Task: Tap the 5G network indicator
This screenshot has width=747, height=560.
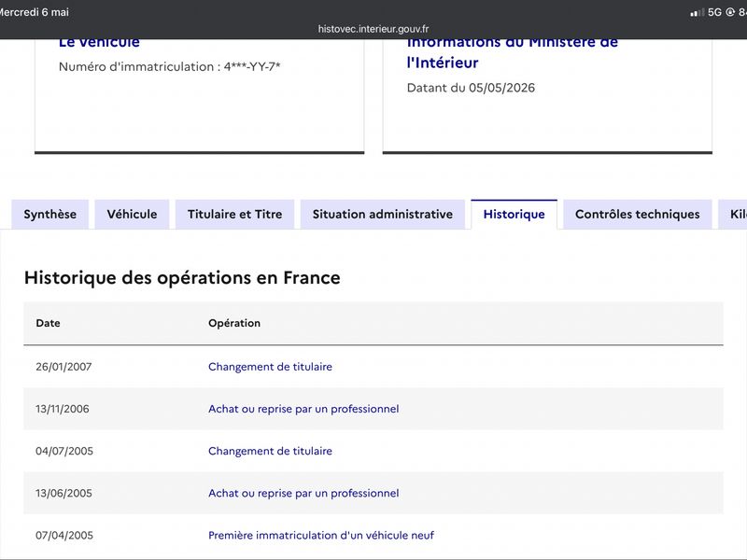Action: click(714, 12)
